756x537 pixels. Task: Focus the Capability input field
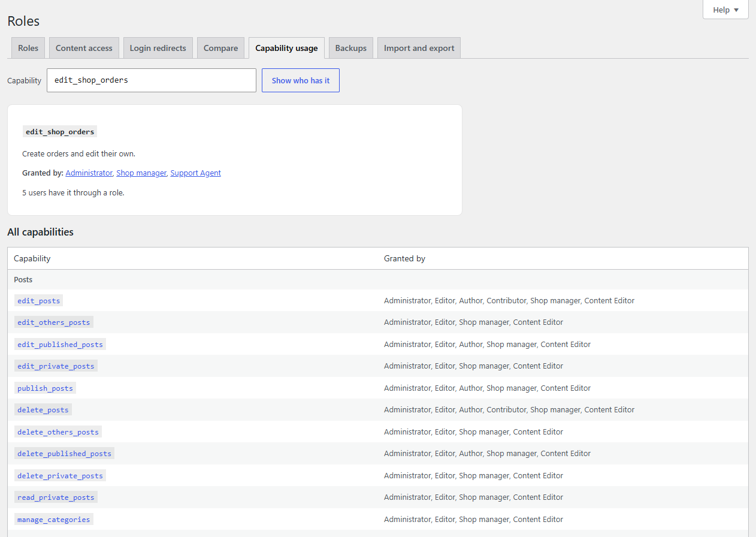[x=152, y=80]
